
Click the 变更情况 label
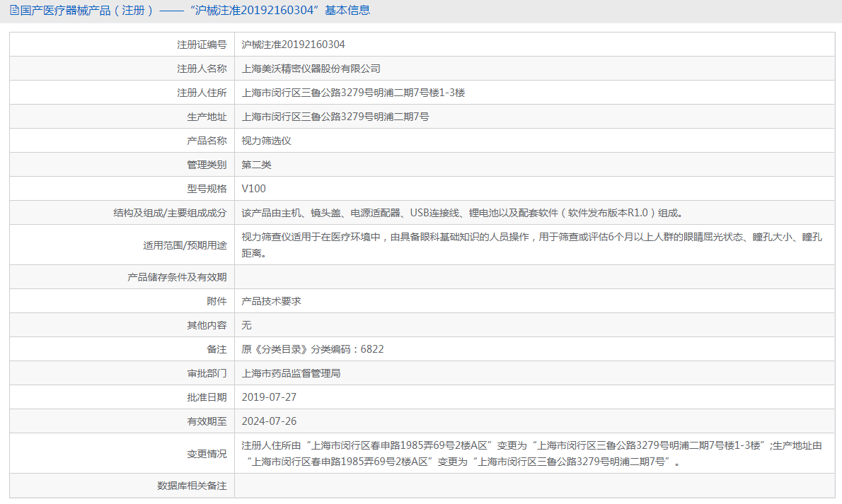207,454
